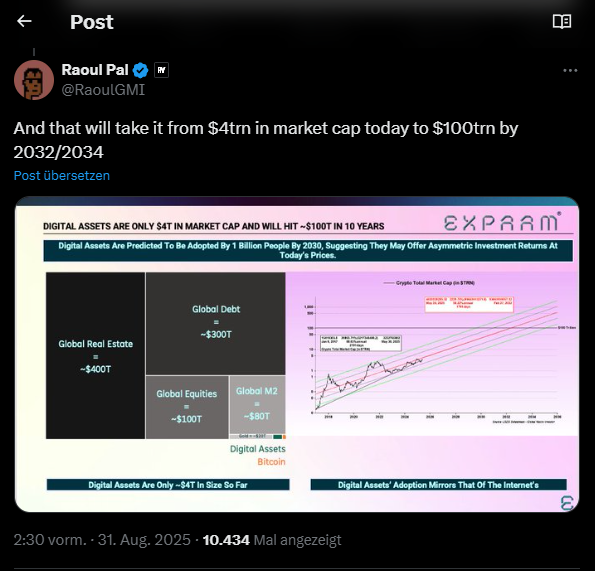595x571 pixels.
Task: Open the EXPAAM chart image attachment
Action: point(297,354)
